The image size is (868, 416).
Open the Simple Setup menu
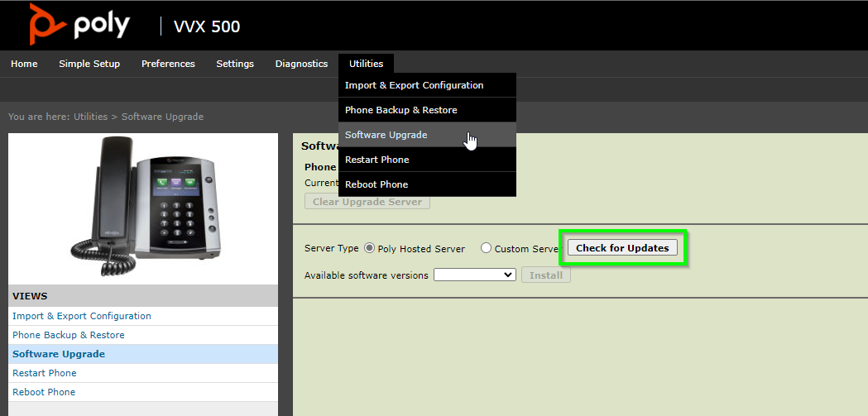pyautogui.click(x=89, y=64)
